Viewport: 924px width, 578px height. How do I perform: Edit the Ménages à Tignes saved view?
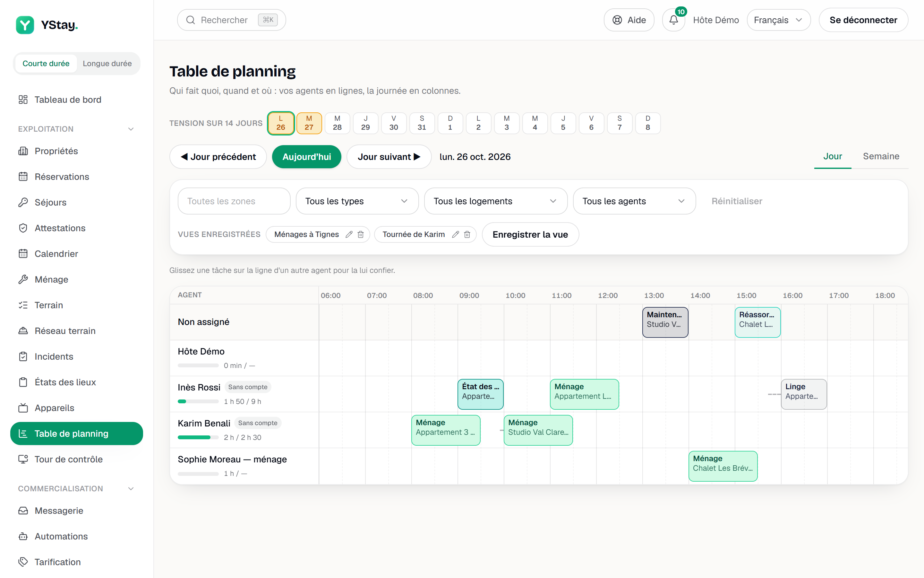tap(349, 234)
